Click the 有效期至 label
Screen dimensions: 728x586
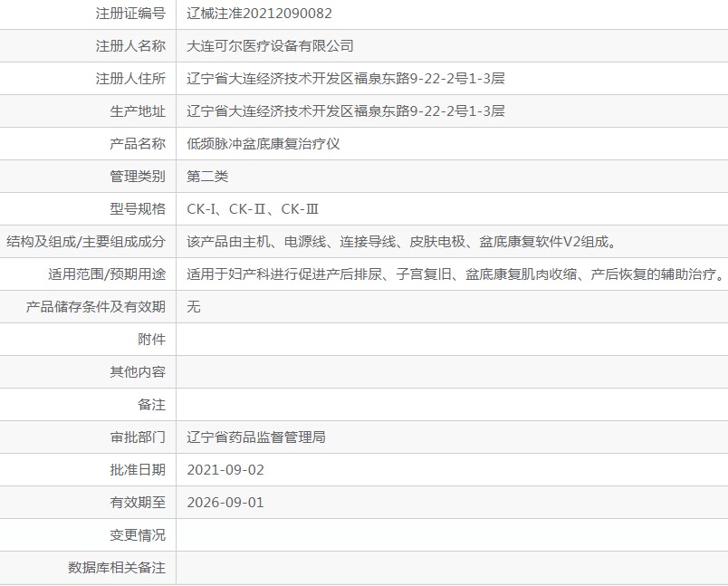point(138,503)
